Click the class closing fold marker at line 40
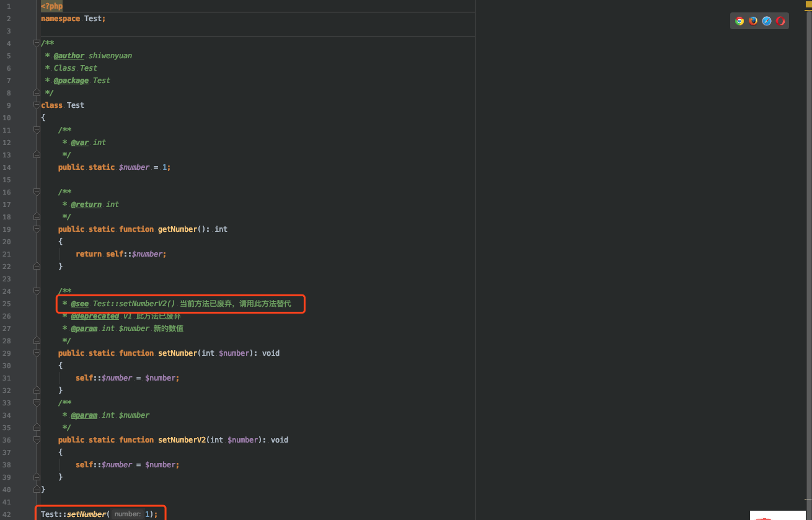This screenshot has width=812, height=520. coord(37,490)
